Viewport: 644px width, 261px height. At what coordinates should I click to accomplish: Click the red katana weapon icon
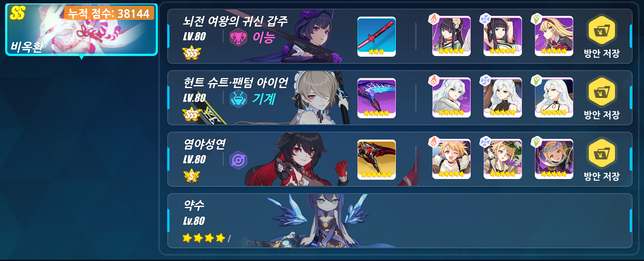point(376,37)
